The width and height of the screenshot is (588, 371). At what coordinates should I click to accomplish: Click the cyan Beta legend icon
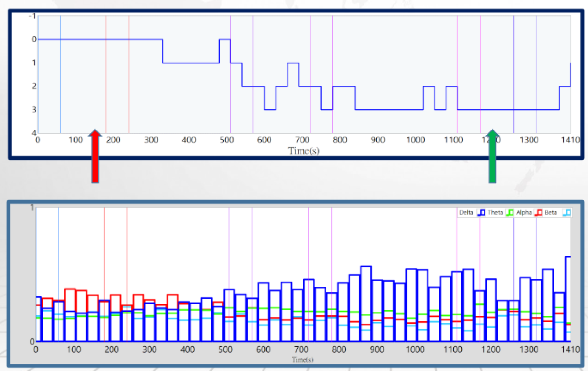click(x=566, y=212)
